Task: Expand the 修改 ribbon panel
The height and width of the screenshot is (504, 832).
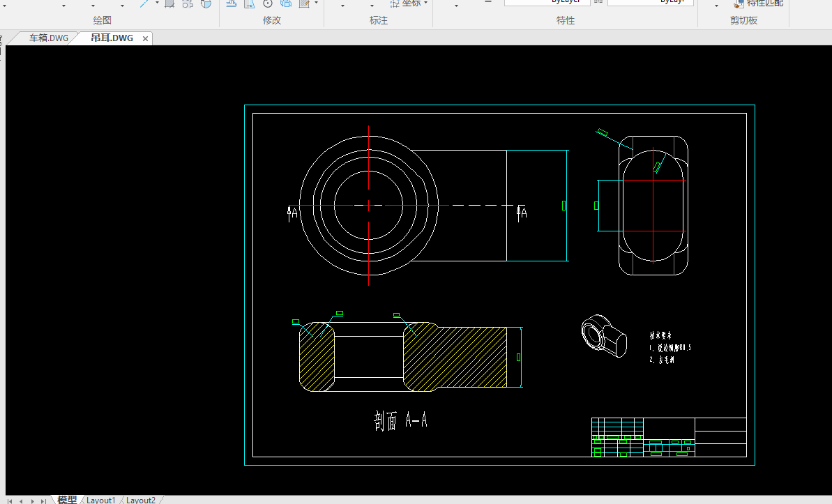Action: [x=272, y=20]
